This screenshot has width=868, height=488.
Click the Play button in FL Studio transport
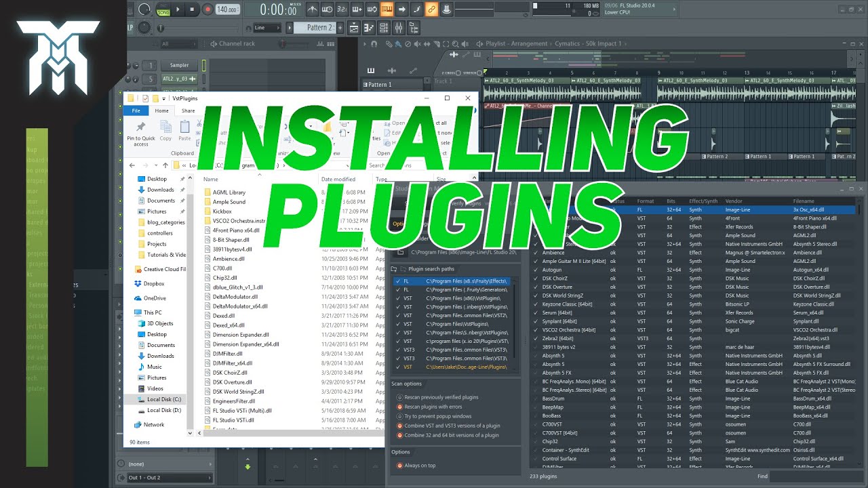point(178,9)
